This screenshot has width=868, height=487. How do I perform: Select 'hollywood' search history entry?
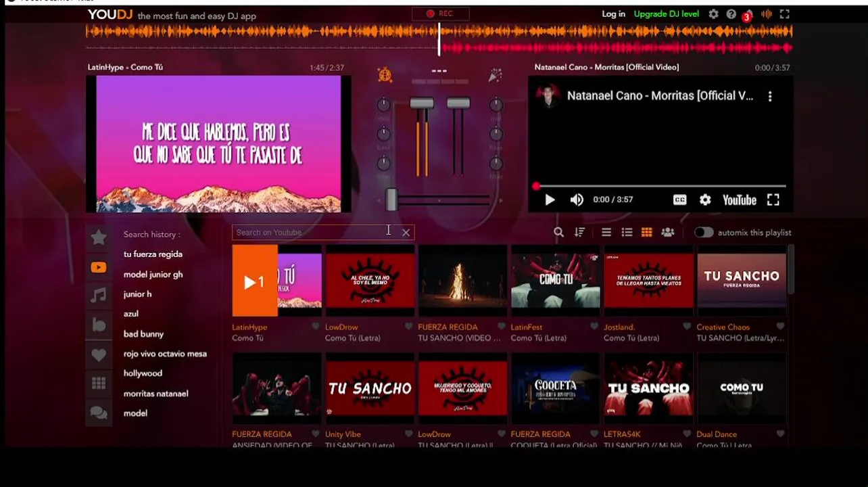point(143,373)
